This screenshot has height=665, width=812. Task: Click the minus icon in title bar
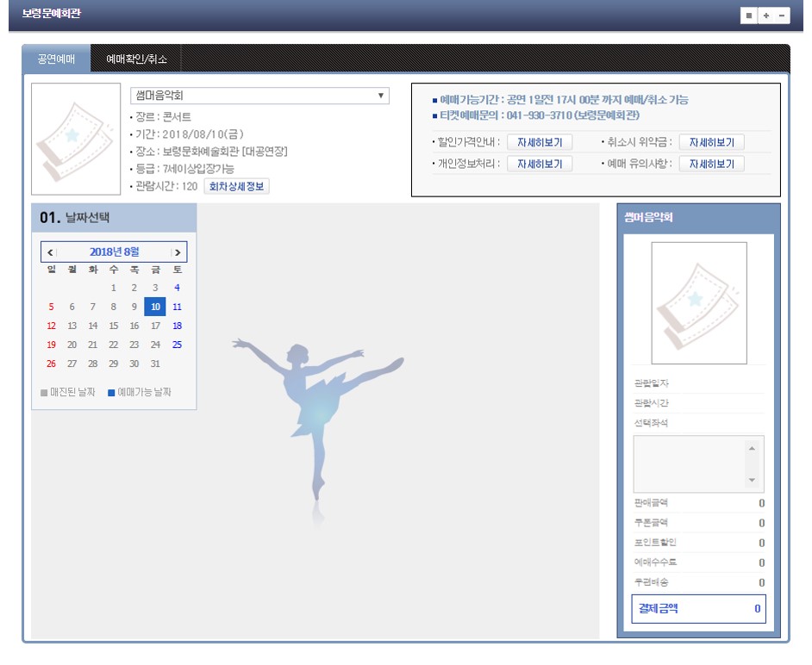[x=781, y=16]
